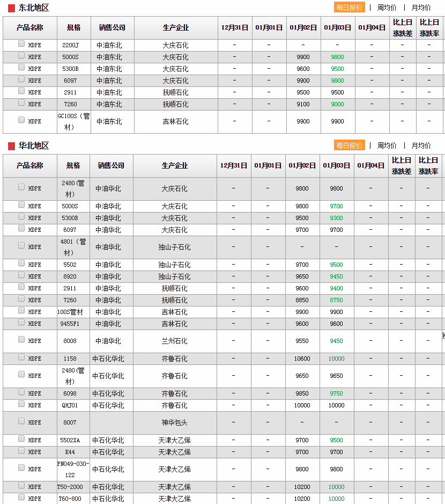Tick checkbox for HDPE 5502 独山子石化 row
Viewport: 445px width, 504px height.
(21, 263)
